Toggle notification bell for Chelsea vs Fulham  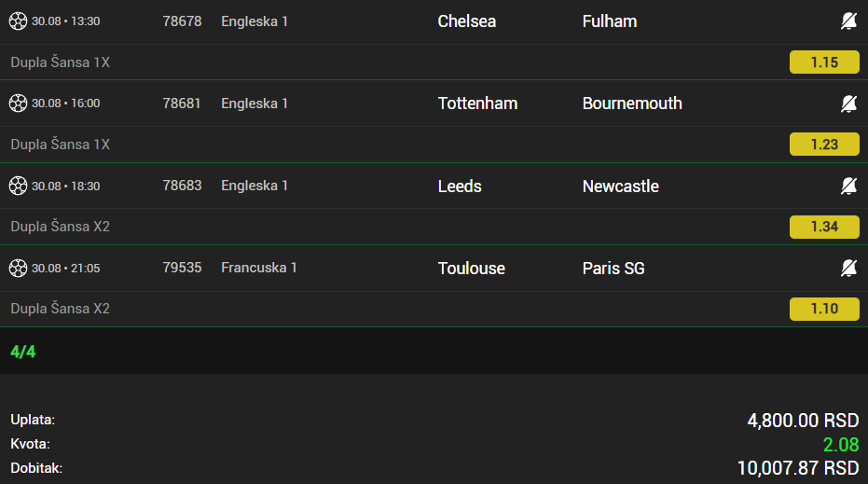click(848, 21)
